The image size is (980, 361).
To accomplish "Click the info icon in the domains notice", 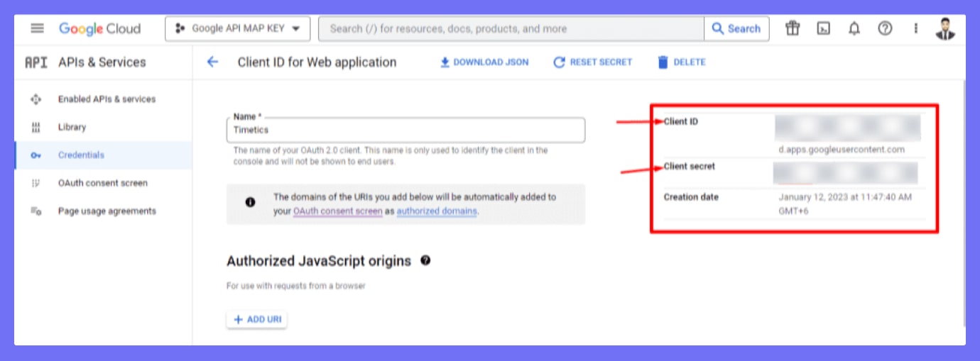I will pyautogui.click(x=251, y=202).
